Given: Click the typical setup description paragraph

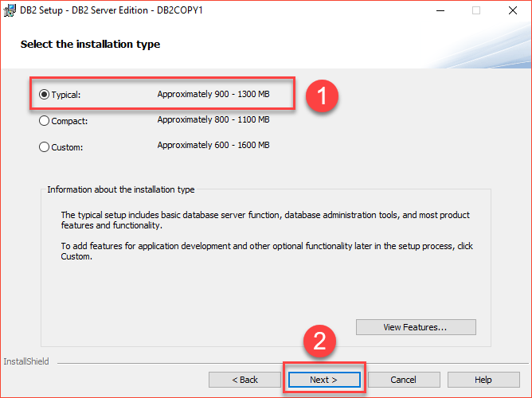Looking at the screenshot, I should pyautogui.click(x=265, y=220).
